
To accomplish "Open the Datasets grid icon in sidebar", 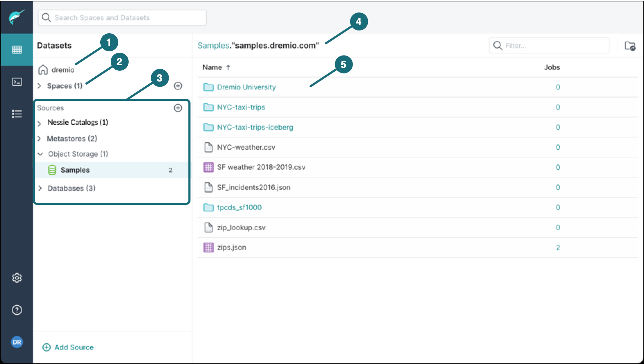I will [16, 49].
